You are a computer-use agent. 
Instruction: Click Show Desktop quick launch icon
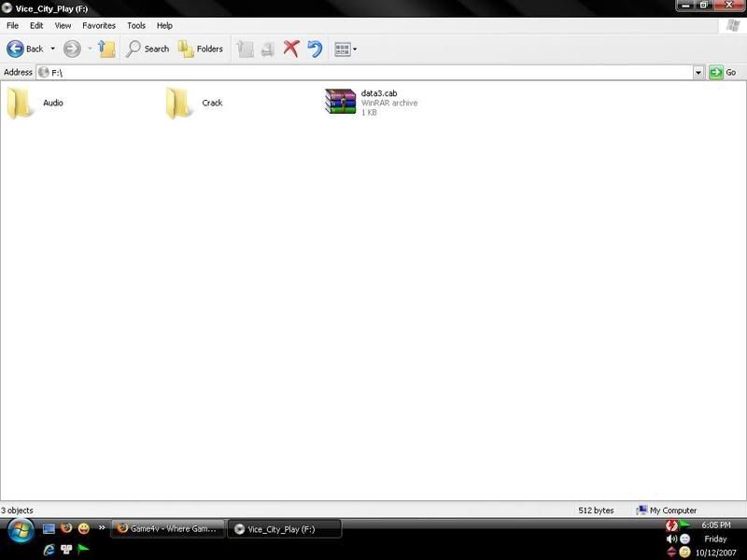click(49, 528)
